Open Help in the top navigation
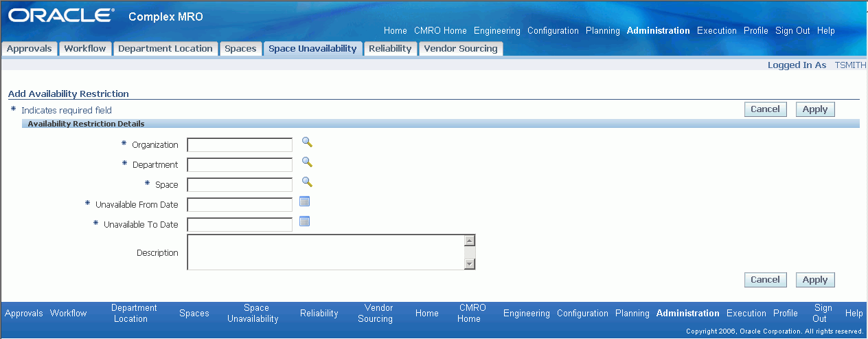 826,31
